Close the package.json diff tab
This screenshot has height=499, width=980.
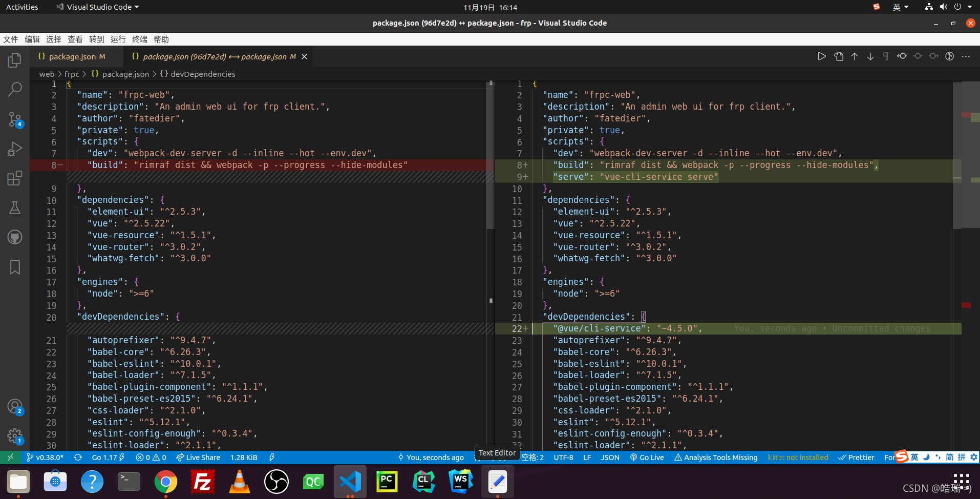coord(304,56)
